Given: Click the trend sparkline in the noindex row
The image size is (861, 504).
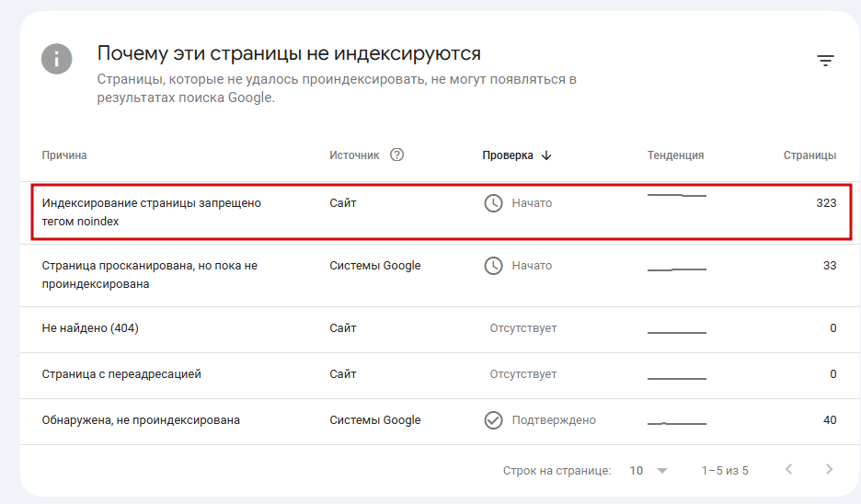Looking at the screenshot, I should [x=676, y=196].
